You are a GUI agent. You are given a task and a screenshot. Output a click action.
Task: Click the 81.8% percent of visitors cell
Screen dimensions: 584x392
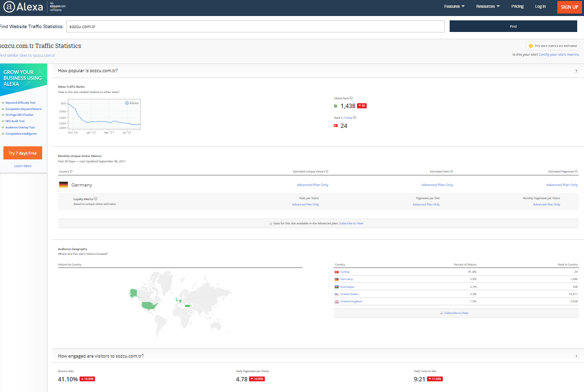coord(472,272)
